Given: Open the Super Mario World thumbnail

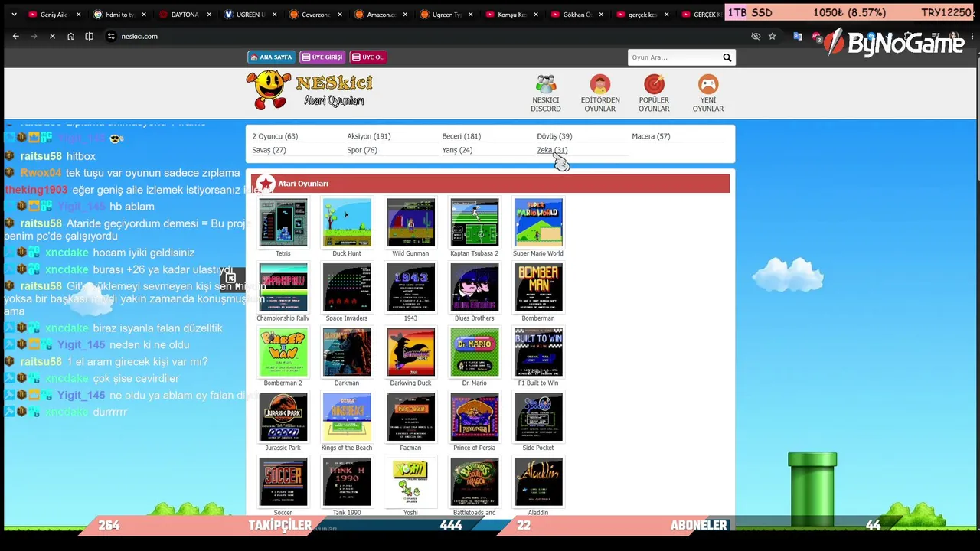Looking at the screenshot, I should coord(538,223).
